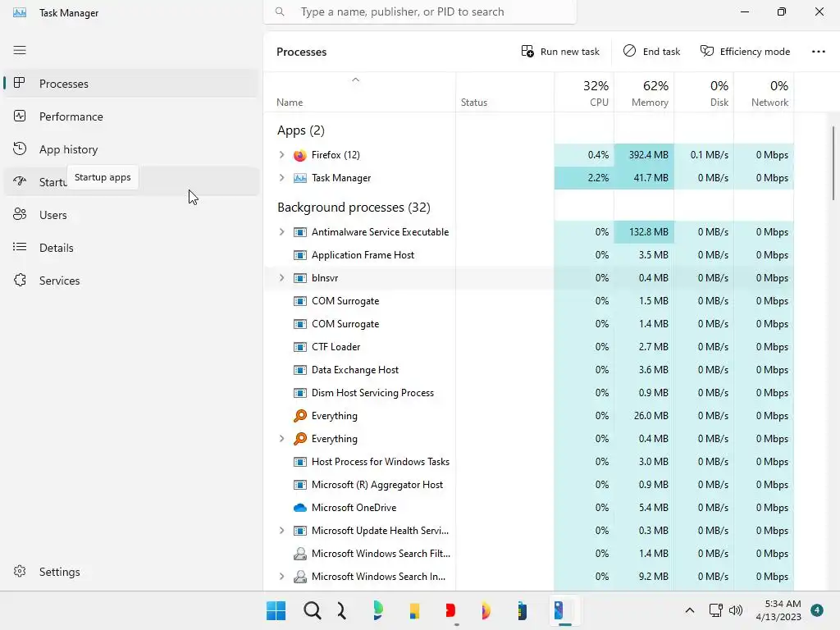Toggle the hamburger navigation menu
Image resolution: width=840 pixels, height=630 pixels.
pyautogui.click(x=20, y=50)
